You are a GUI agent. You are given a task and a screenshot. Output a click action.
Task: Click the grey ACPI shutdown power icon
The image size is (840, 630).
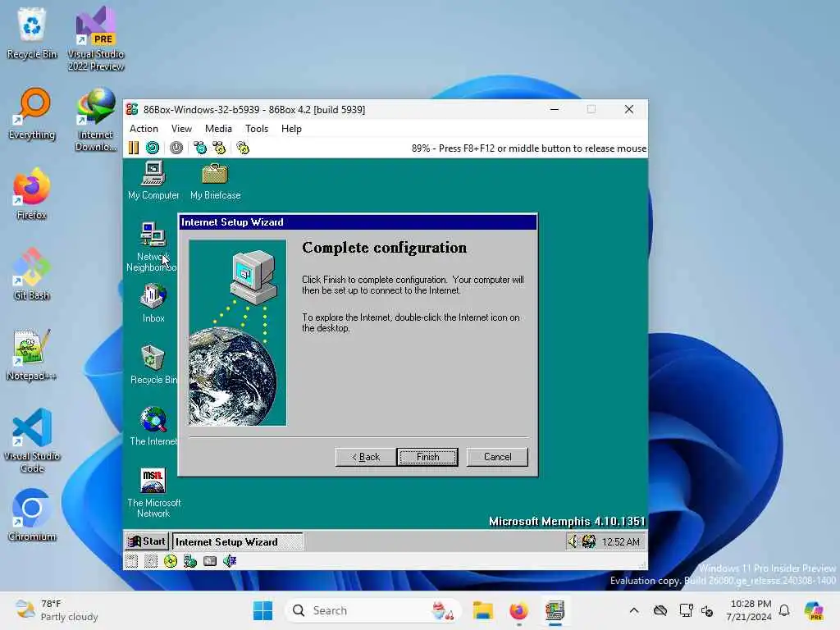tap(176, 148)
